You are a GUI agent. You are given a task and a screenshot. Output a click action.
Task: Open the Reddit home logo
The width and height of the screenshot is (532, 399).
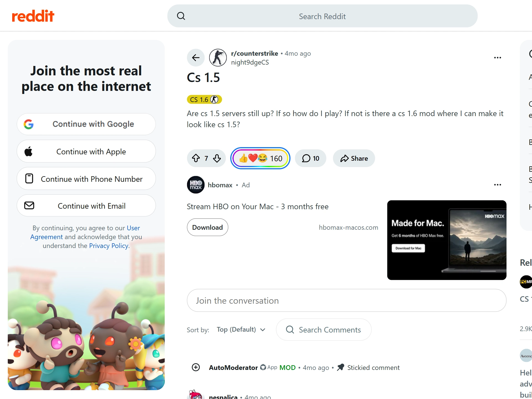click(x=33, y=16)
